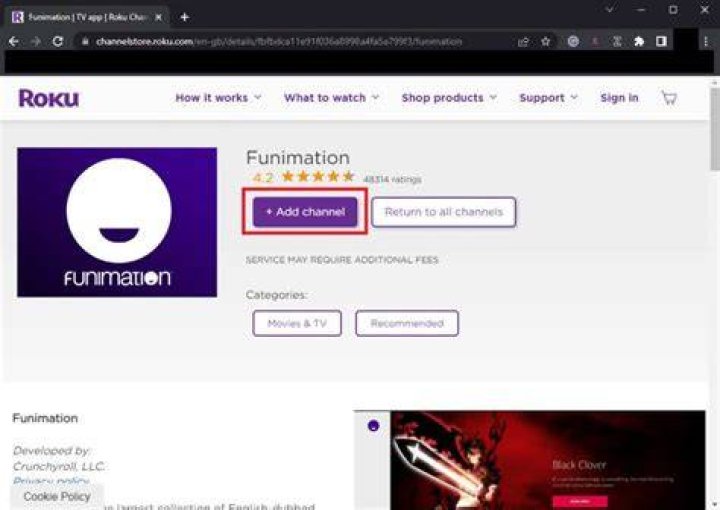The width and height of the screenshot is (720, 510).
Task: Click the Add channel button
Action: [305, 212]
